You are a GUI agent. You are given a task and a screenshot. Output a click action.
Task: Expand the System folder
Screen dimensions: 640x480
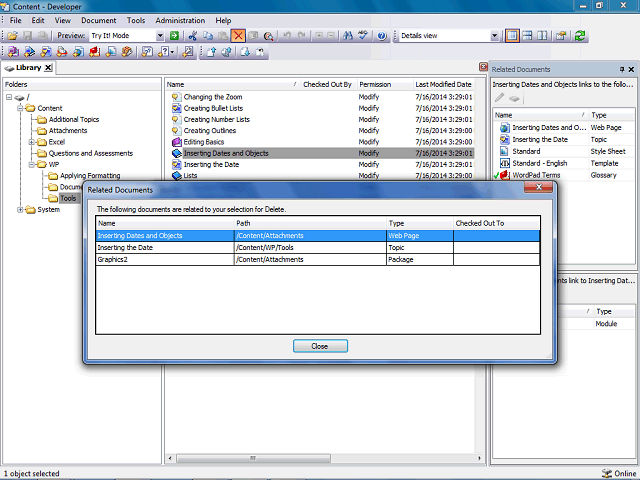[x=20, y=209]
